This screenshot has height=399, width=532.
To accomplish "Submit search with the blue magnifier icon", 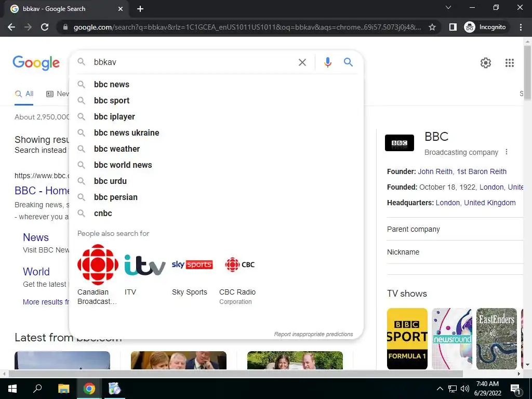I will pyautogui.click(x=348, y=62).
